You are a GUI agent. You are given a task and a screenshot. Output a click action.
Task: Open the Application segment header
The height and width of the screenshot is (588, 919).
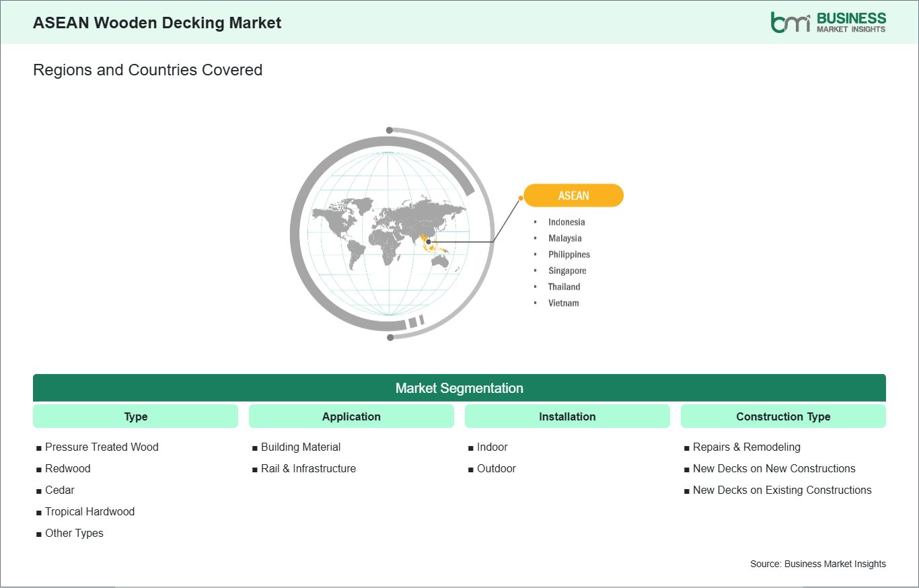click(x=351, y=416)
